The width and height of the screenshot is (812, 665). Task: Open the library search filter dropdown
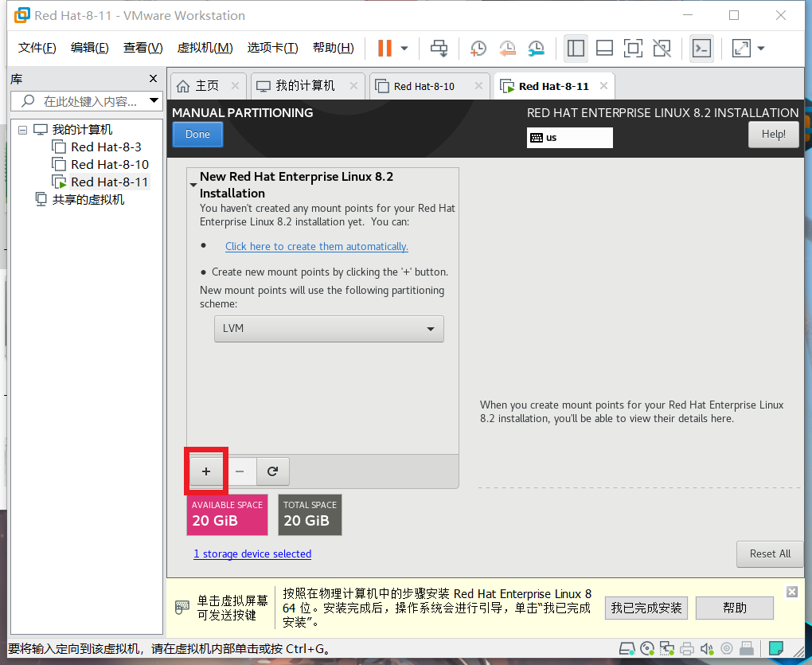pos(154,100)
